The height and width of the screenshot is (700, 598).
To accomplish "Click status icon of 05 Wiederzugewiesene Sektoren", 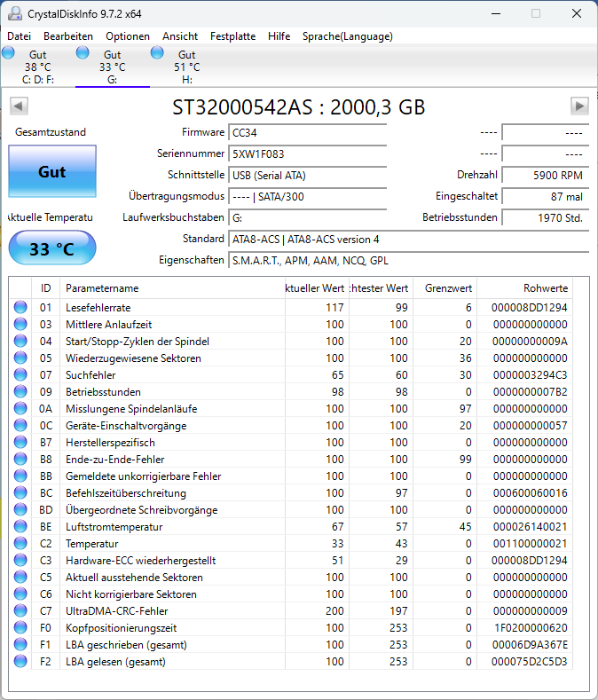I will click(x=20, y=358).
